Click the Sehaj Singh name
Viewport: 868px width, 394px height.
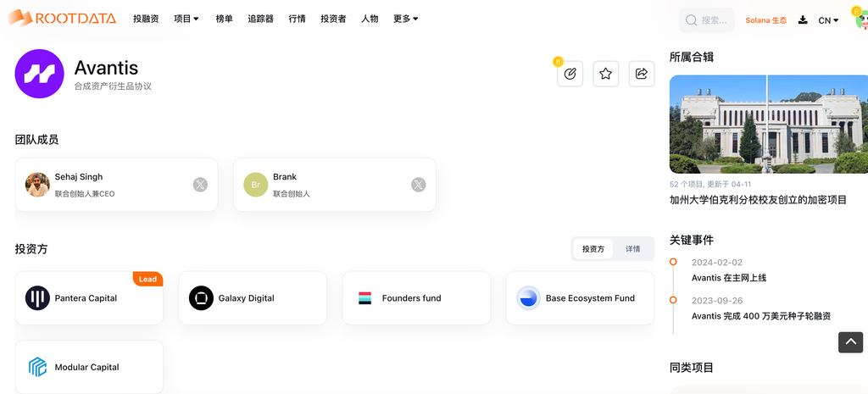coord(79,177)
